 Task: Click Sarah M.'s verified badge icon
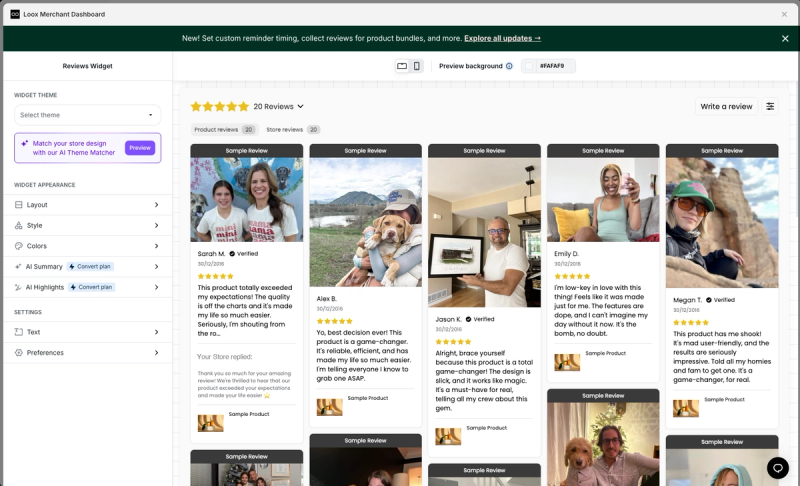pyautogui.click(x=232, y=253)
